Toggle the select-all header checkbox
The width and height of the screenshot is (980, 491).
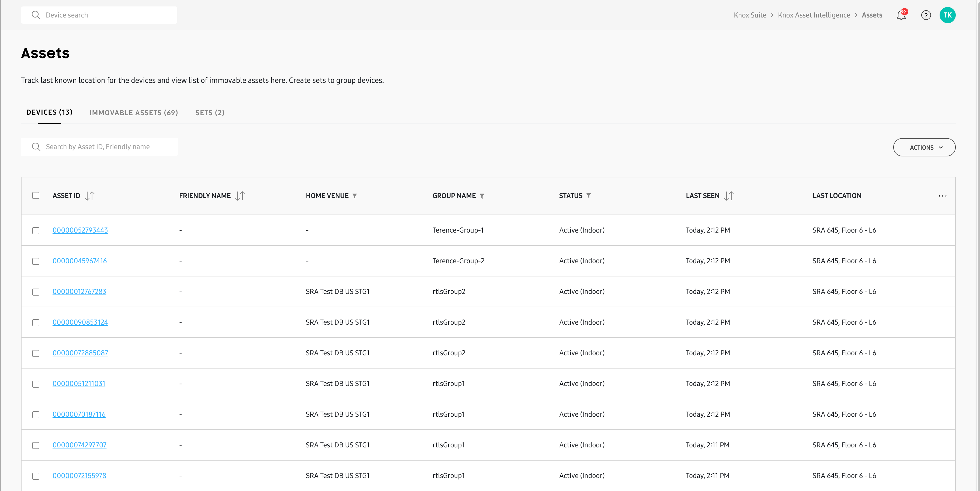pos(36,195)
